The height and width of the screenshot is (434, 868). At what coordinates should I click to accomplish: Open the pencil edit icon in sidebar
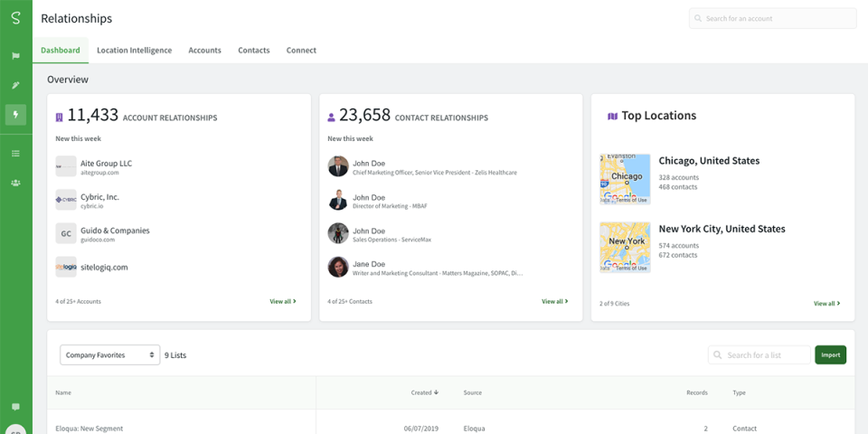coord(15,85)
